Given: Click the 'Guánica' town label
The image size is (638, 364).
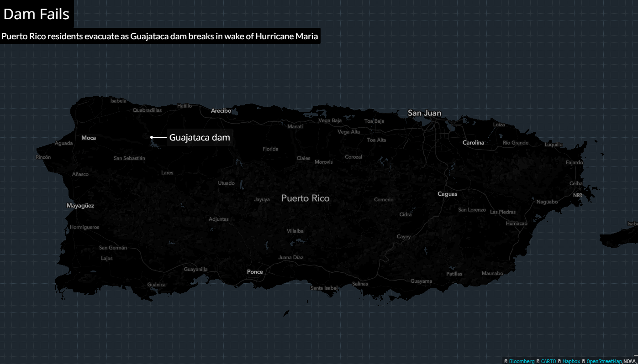Looking at the screenshot, I should pos(156,284).
